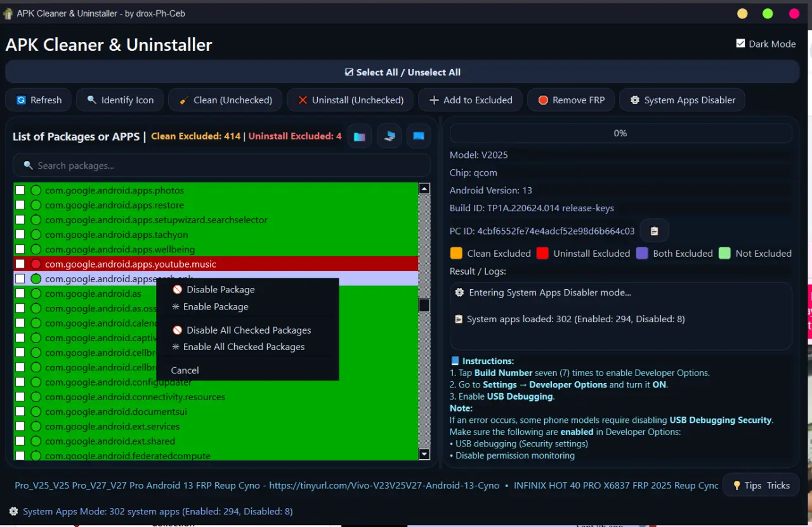Check the com.google.android.documentsui checkbox
The image size is (812, 527).
[20, 412]
